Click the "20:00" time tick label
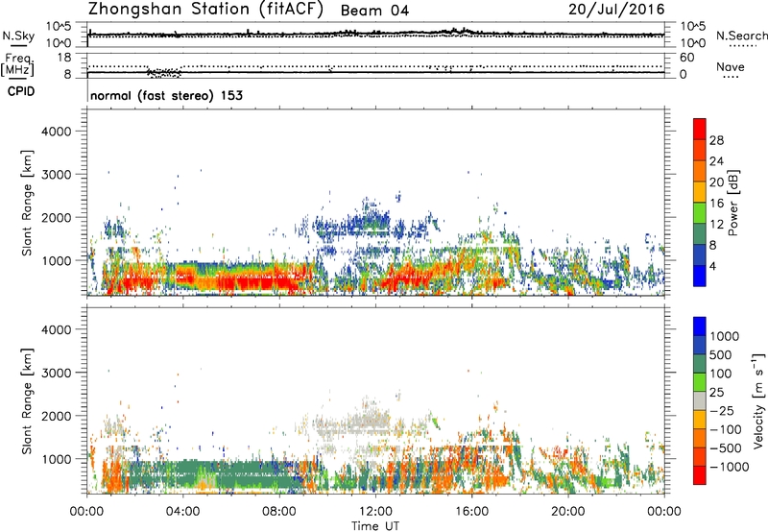Screen dimensions: 768x532 pos(568,512)
